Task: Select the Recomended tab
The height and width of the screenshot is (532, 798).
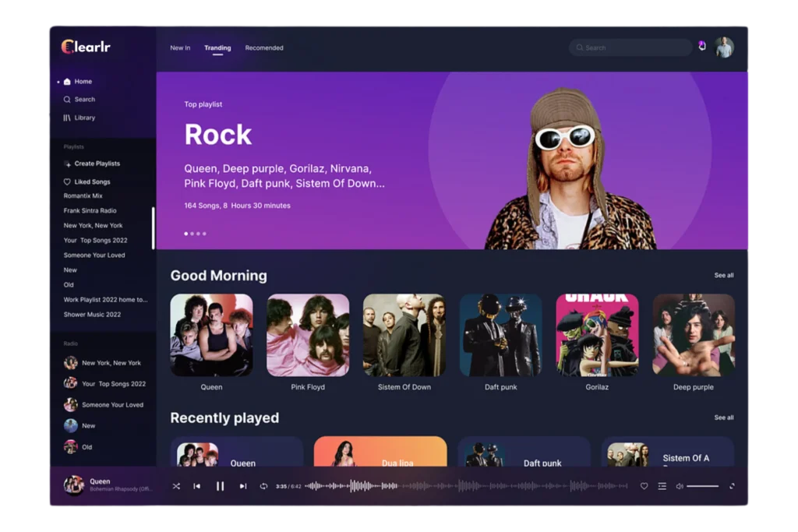Action: coord(264,48)
